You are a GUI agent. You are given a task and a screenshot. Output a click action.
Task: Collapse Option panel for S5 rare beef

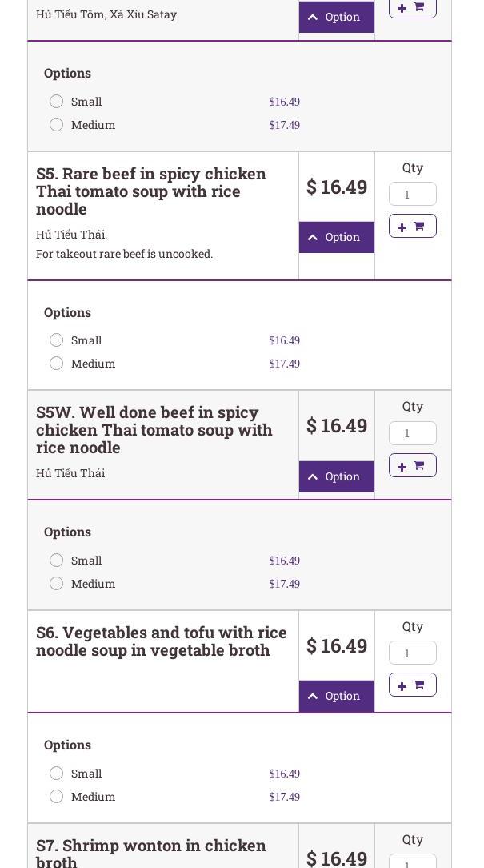[336, 237]
